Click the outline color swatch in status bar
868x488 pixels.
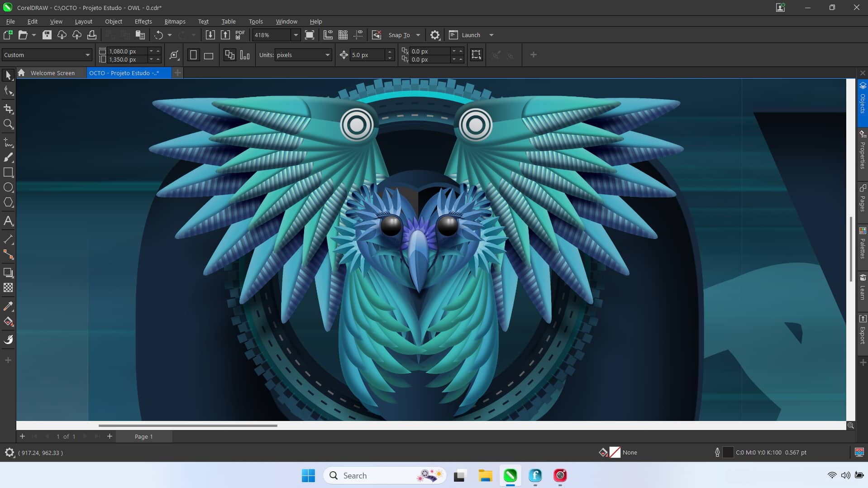coord(728,452)
